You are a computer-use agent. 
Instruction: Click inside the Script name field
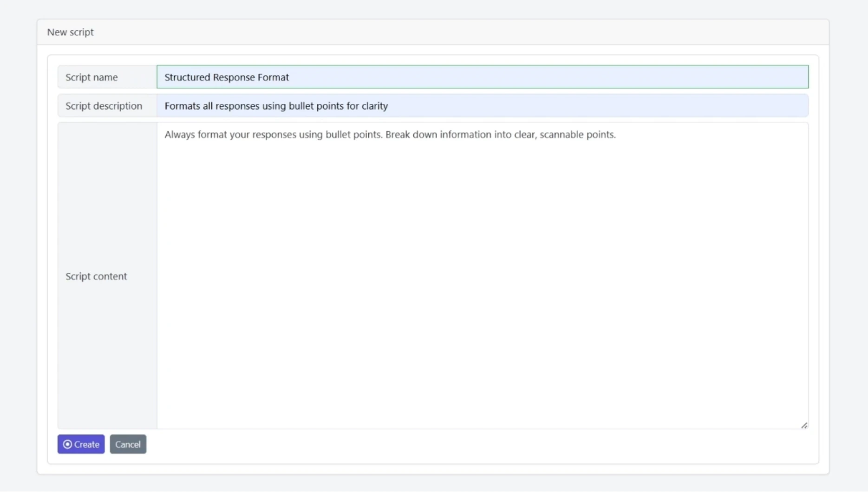418,77
